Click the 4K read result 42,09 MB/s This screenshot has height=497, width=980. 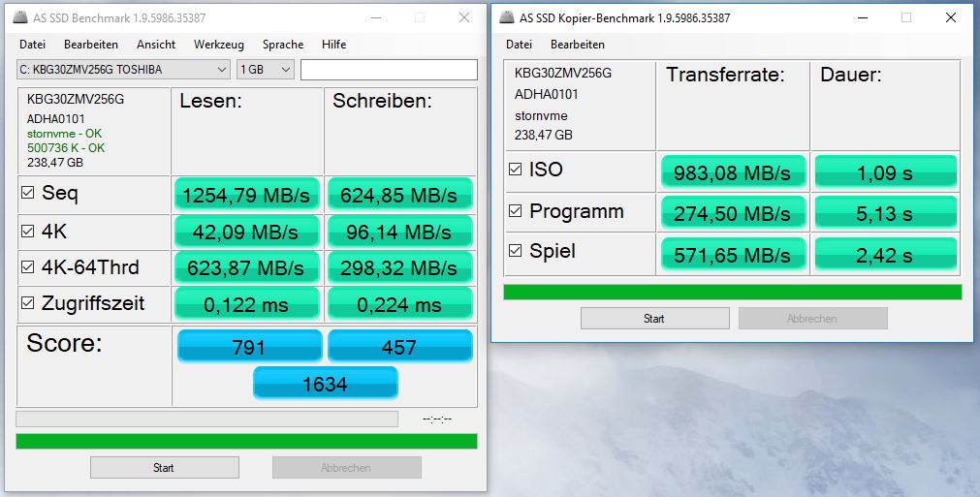[x=247, y=232]
